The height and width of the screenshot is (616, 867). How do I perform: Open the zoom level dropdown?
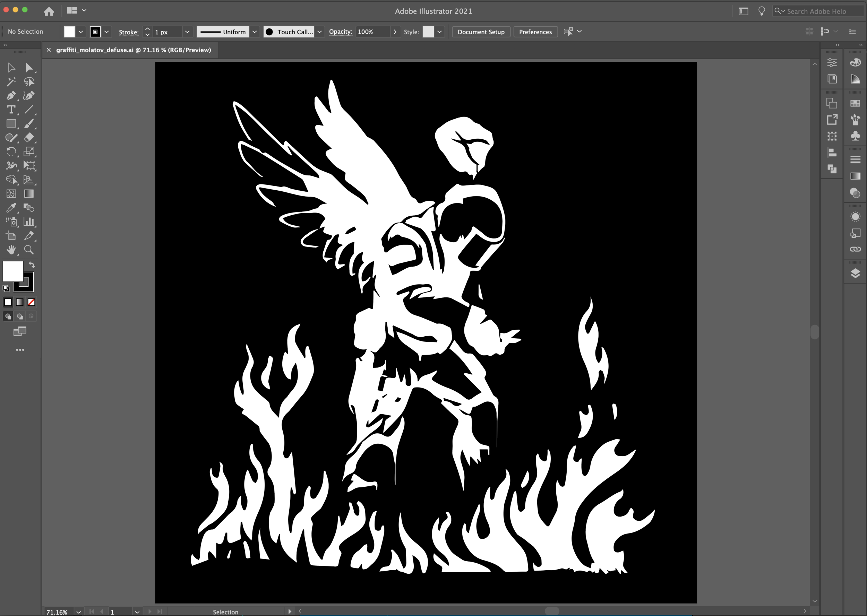tap(78, 612)
